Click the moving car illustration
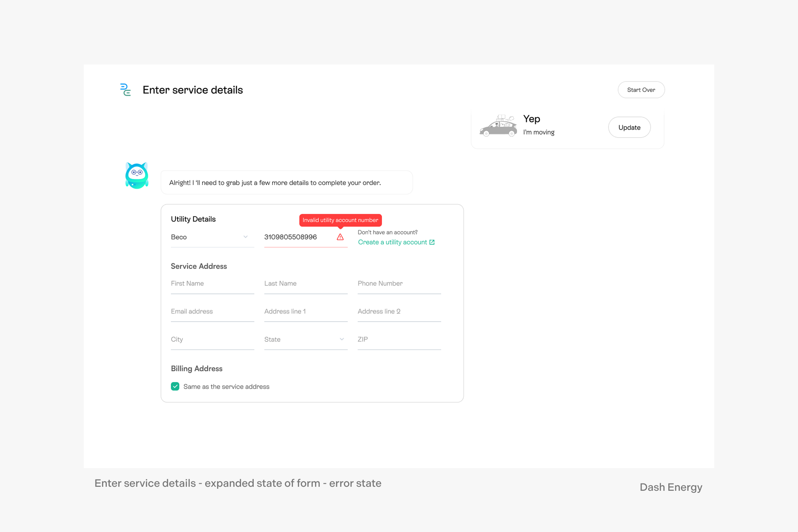This screenshot has width=798, height=532. click(498, 126)
